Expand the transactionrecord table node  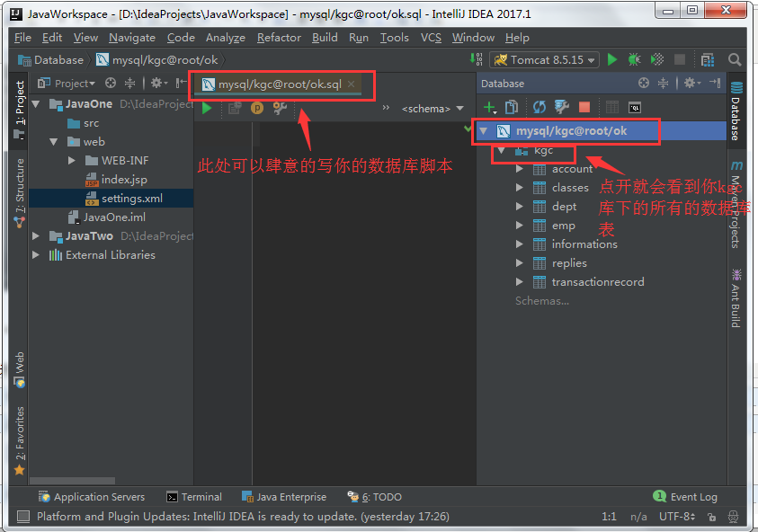tap(519, 281)
